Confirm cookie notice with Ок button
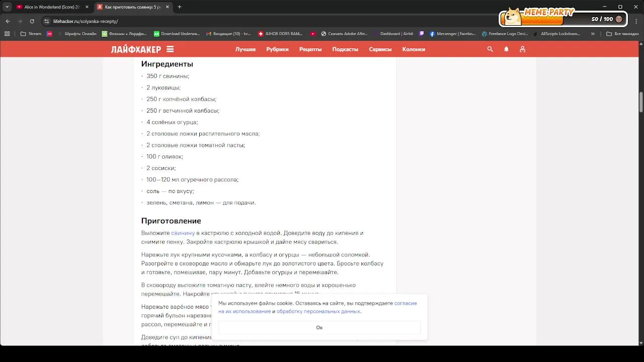 pyautogui.click(x=319, y=327)
